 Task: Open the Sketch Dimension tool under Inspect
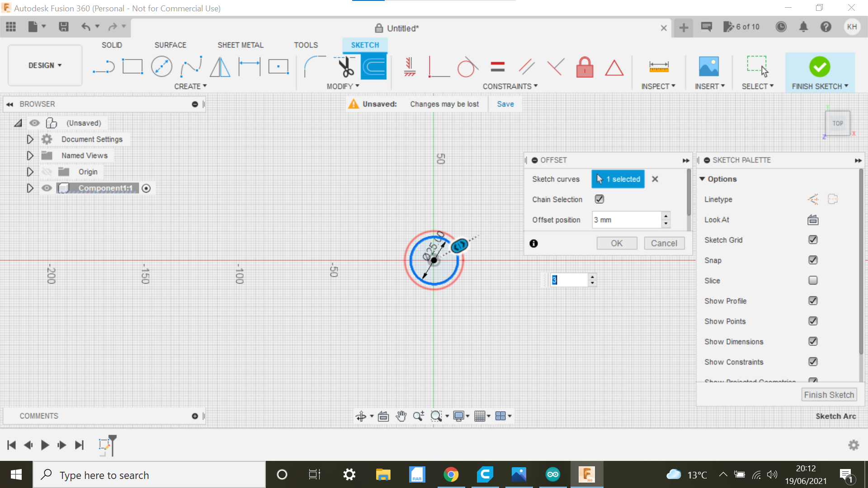[x=658, y=67]
